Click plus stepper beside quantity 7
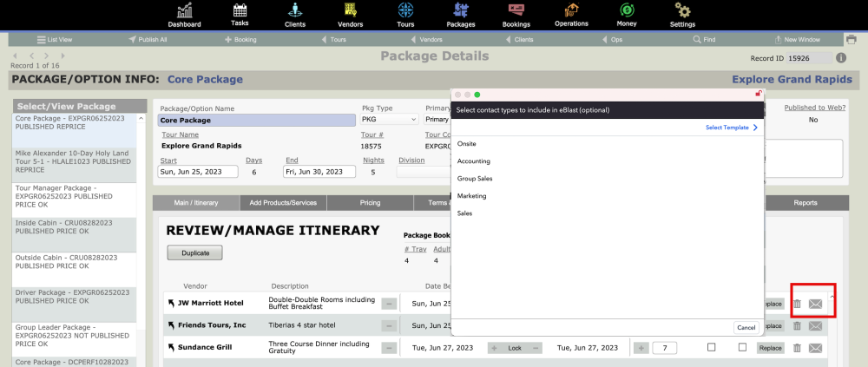Viewport: 868px width, 367px height. click(x=641, y=348)
